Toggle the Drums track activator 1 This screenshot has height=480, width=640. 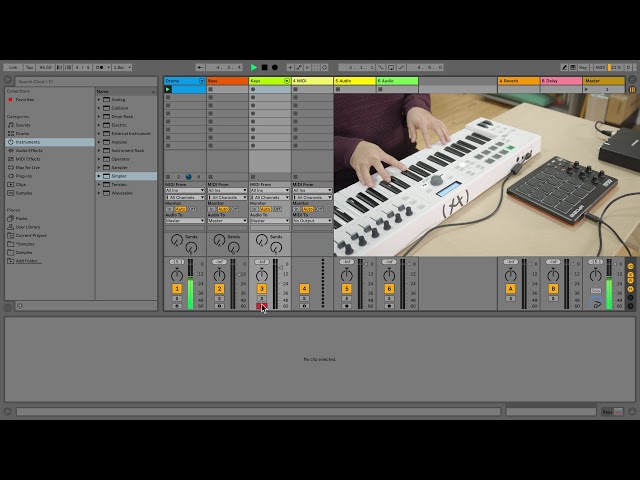(x=177, y=289)
